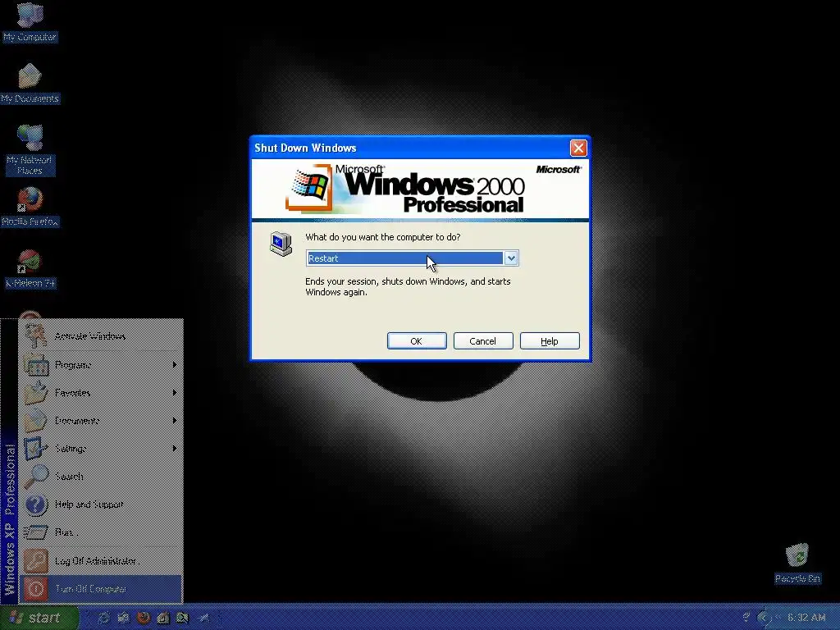
Task: Click the Help button in the shutdown dialog
Action: pyautogui.click(x=550, y=341)
